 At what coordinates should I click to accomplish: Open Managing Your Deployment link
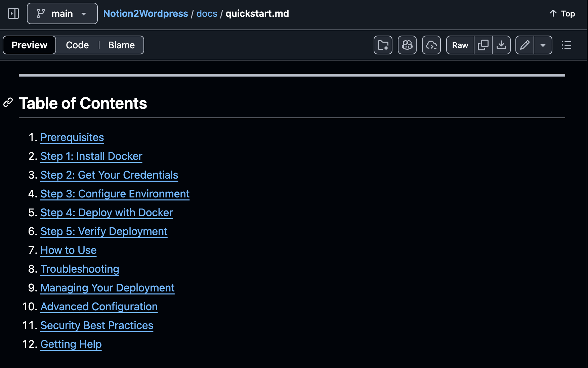pyautogui.click(x=108, y=288)
